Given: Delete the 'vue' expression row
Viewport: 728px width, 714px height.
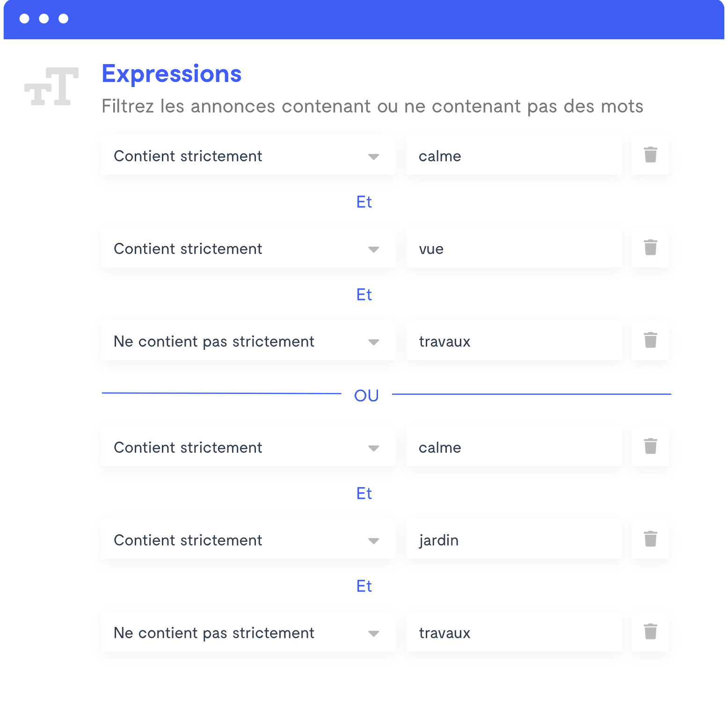Looking at the screenshot, I should tap(650, 248).
